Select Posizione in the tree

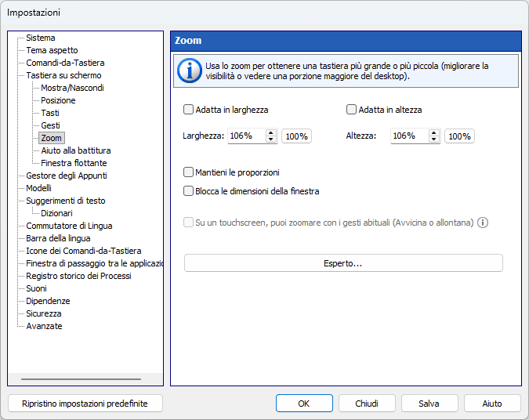tap(58, 100)
